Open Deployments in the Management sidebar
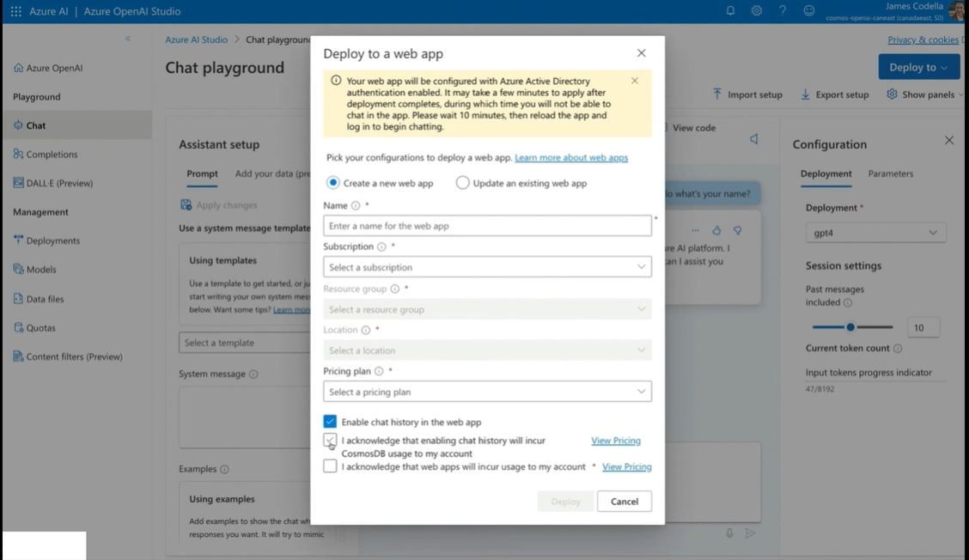Image resolution: width=969 pixels, height=560 pixels. [52, 240]
